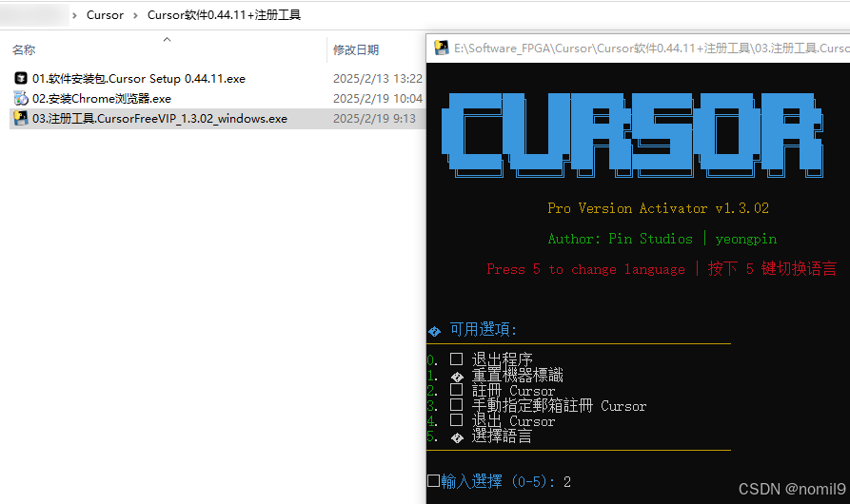Image resolution: width=850 pixels, height=504 pixels.
Task: Click the sort arrow above the name column
Action: [167, 40]
